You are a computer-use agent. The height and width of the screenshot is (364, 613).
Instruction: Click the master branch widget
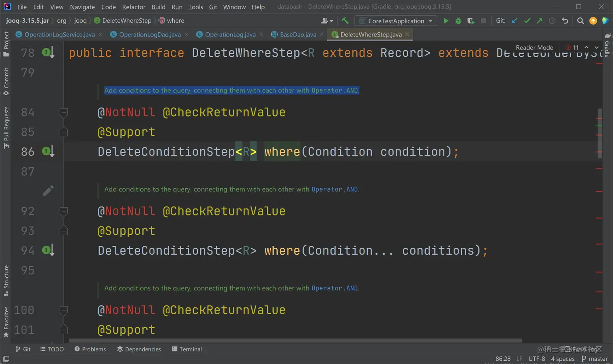pyautogui.click(x=594, y=359)
